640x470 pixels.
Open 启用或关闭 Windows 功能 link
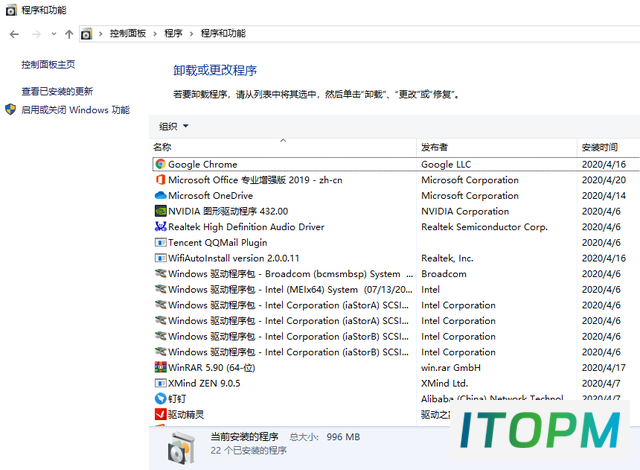click(x=76, y=110)
